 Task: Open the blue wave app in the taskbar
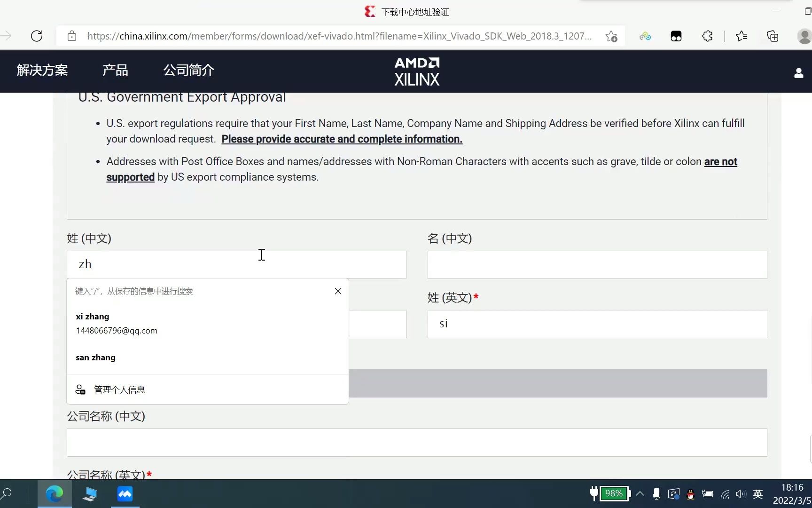click(125, 494)
